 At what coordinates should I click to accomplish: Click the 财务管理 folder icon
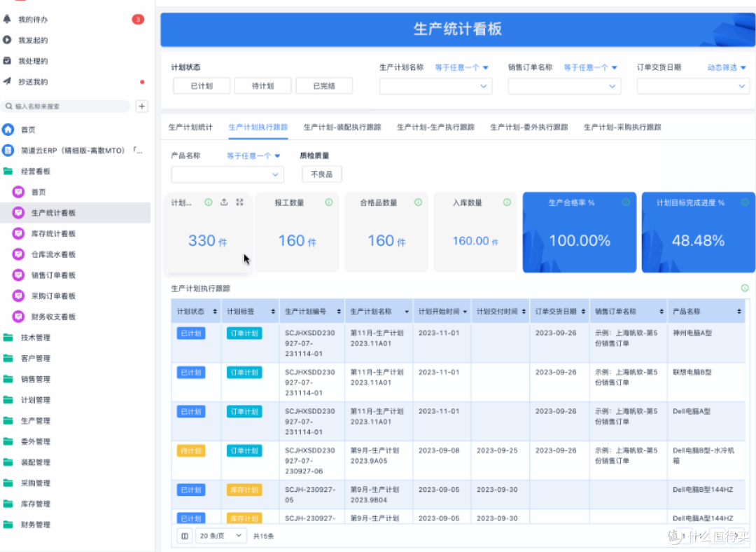click(x=8, y=525)
